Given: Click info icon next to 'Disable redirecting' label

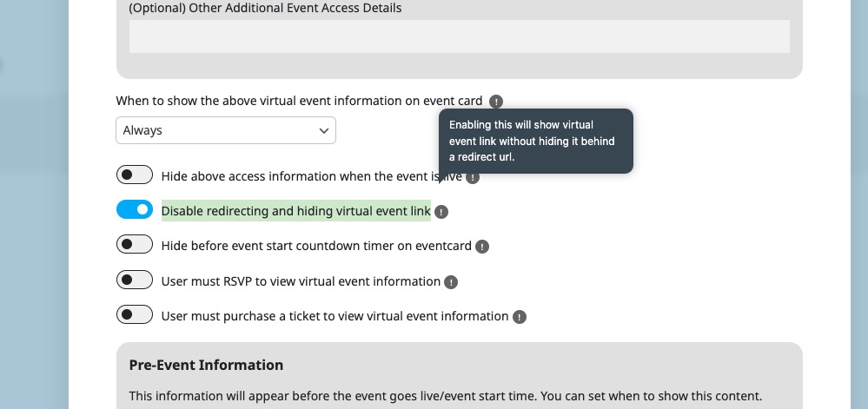Looking at the screenshot, I should pos(441,212).
